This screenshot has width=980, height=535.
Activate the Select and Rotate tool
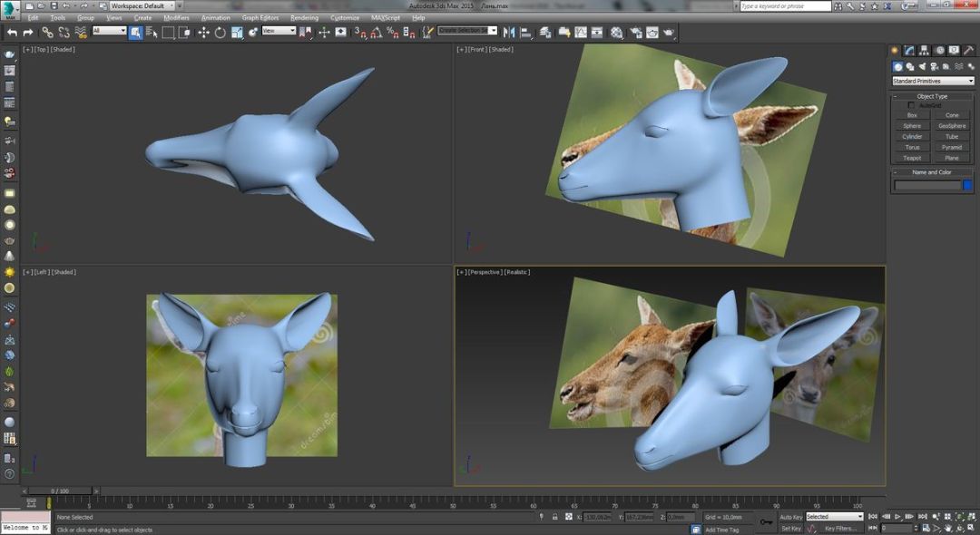pyautogui.click(x=220, y=32)
